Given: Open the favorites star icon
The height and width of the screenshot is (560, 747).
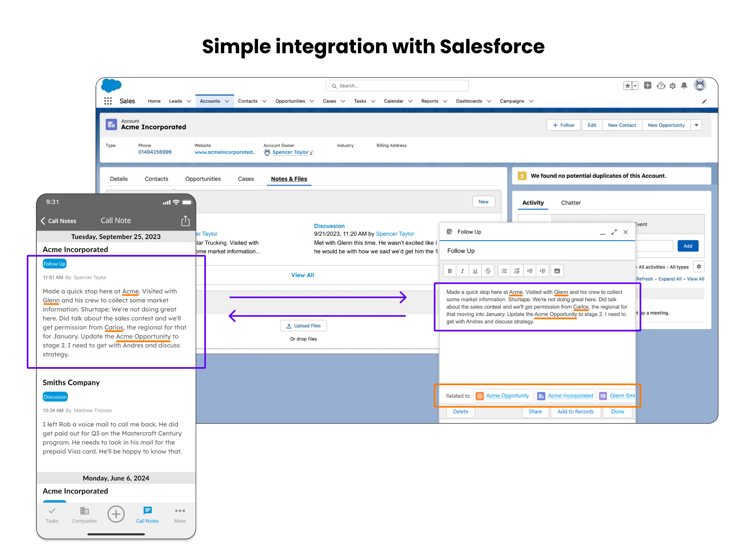Looking at the screenshot, I should coord(627,86).
